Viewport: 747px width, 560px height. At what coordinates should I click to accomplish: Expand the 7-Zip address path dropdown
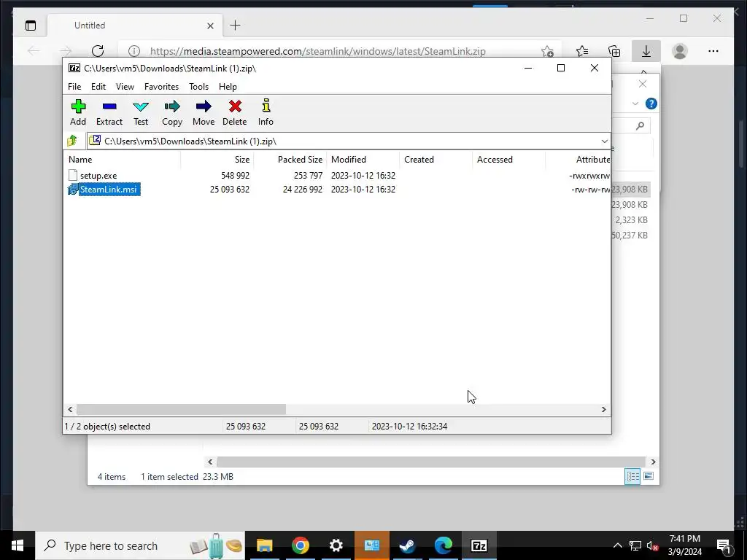click(604, 141)
